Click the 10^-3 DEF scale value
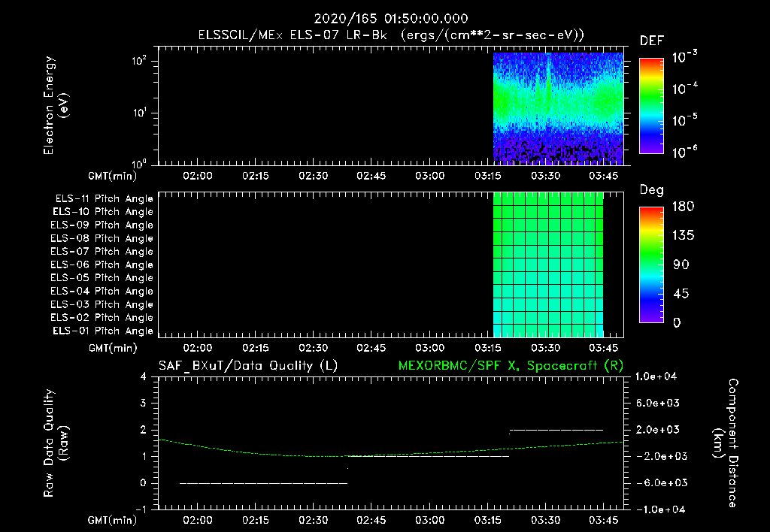The width and height of the screenshot is (770, 532). (x=684, y=56)
